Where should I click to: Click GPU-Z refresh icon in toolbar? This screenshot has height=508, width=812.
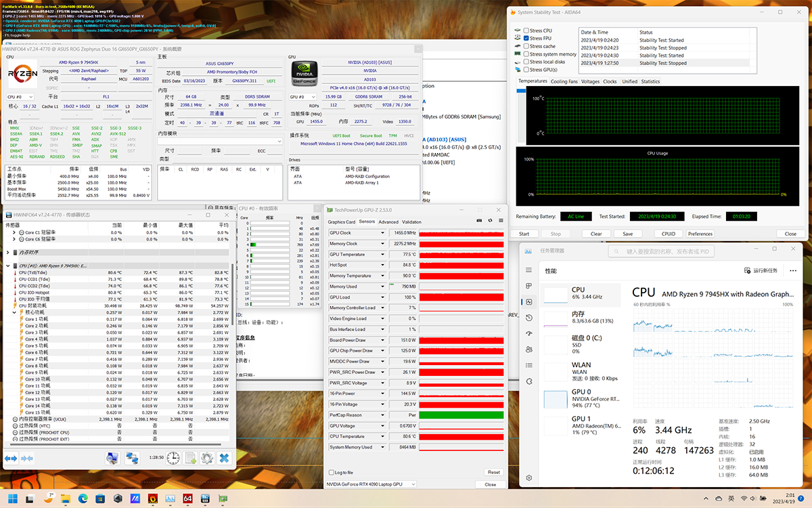(490, 221)
